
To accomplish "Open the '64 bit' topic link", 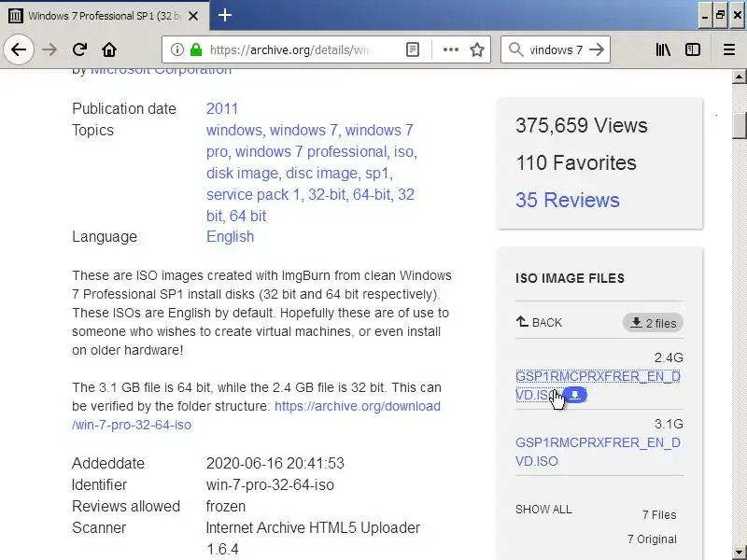I will click(x=247, y=216).
